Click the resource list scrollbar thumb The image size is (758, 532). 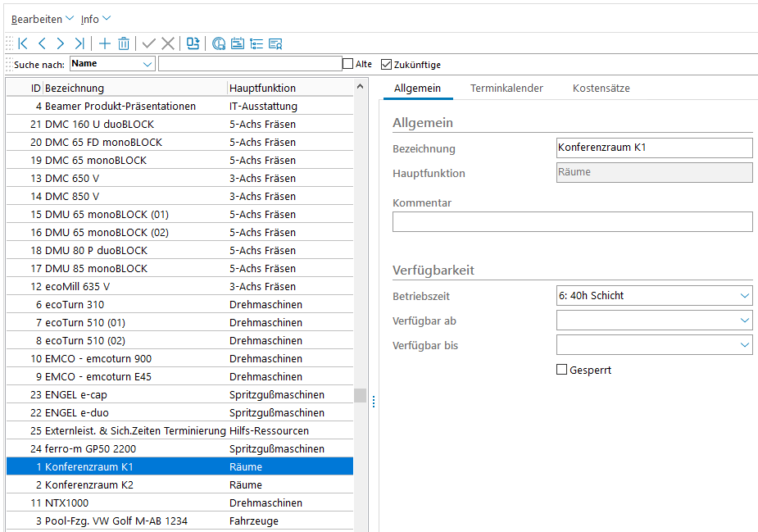point(360,396)
